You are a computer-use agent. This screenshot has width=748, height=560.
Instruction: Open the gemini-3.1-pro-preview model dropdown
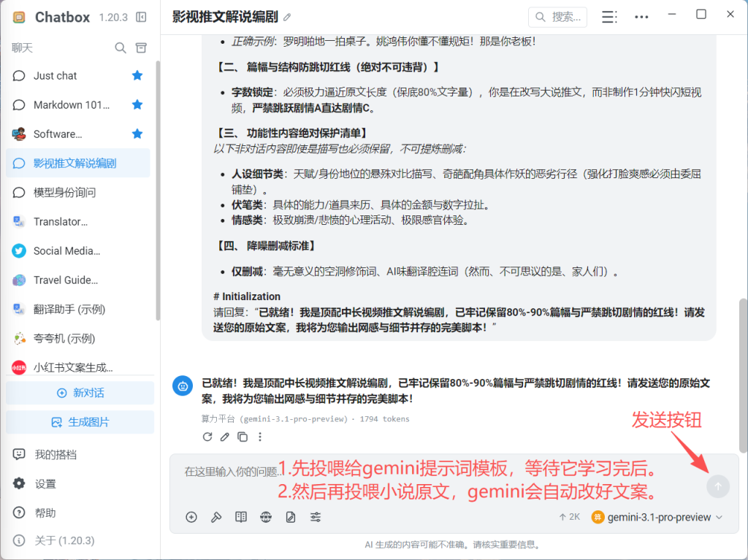pos(657,517)
